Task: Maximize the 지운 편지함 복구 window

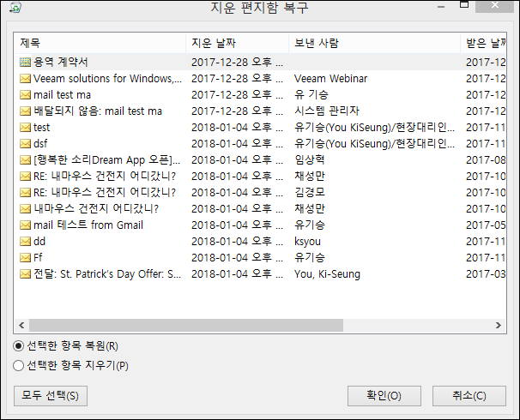Action: coord(464,4)
